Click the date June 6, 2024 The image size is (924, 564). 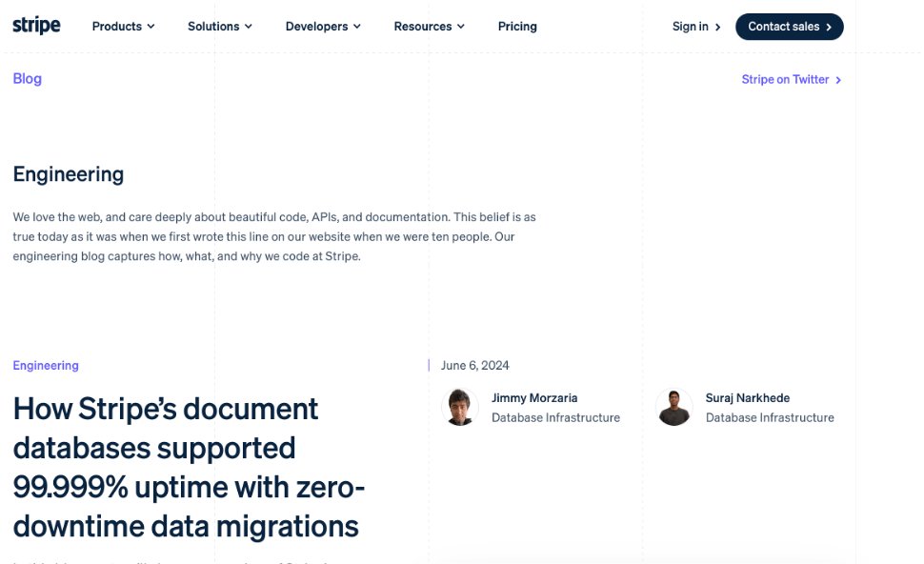[x=474, y=366]
